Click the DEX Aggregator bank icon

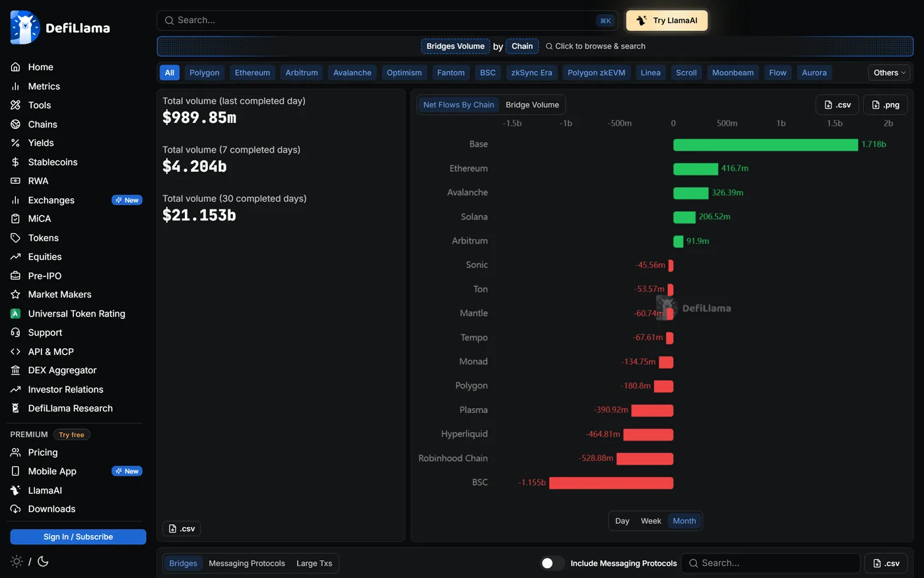[x=15, y=371]
